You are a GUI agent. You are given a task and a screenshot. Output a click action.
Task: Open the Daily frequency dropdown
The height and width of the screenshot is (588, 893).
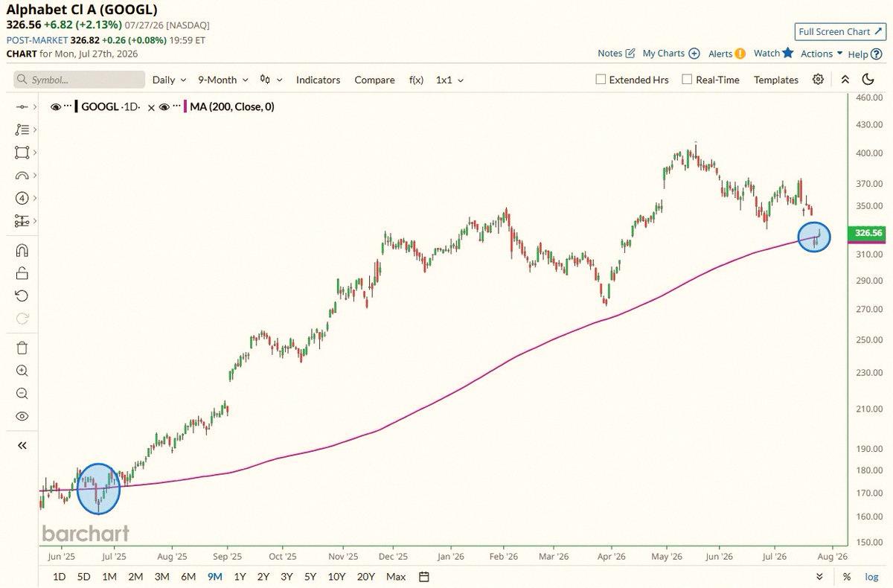[170, 80]
